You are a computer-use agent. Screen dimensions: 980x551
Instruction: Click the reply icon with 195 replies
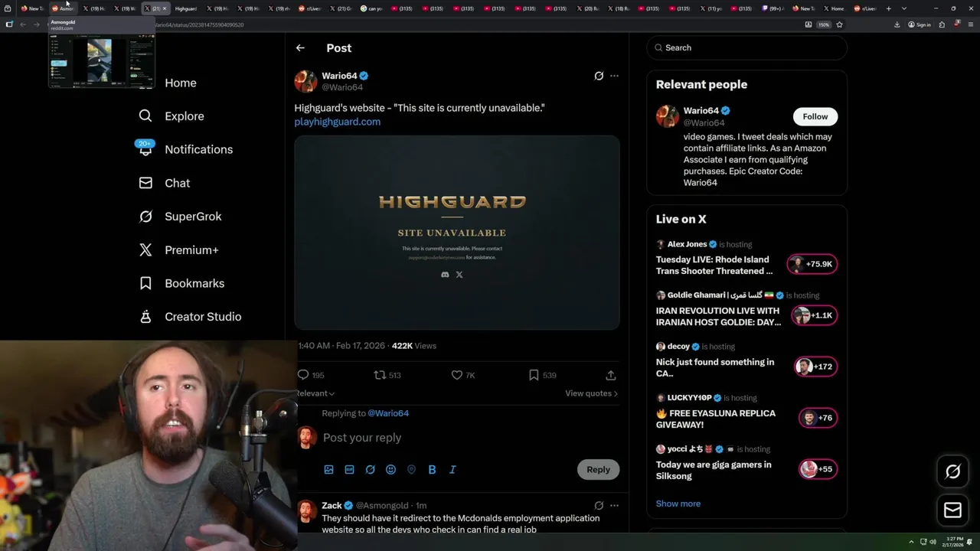[303, 375]
